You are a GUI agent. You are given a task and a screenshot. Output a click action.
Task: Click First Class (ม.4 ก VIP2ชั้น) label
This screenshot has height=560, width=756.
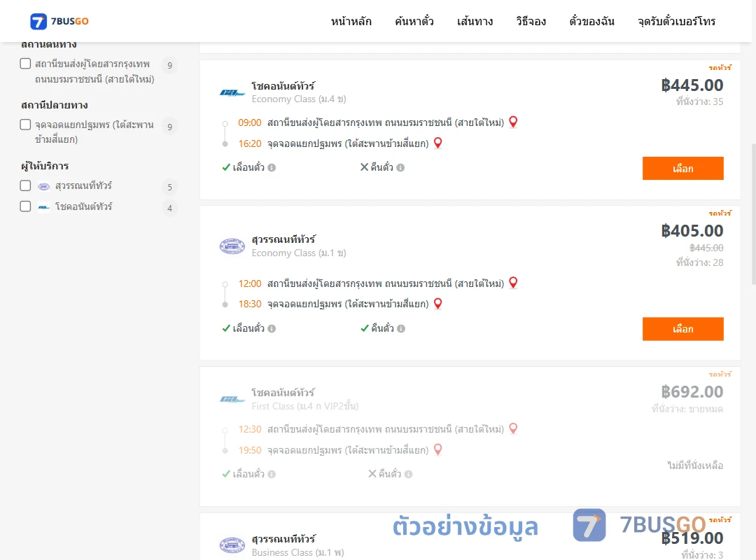(x=305, y=406)
